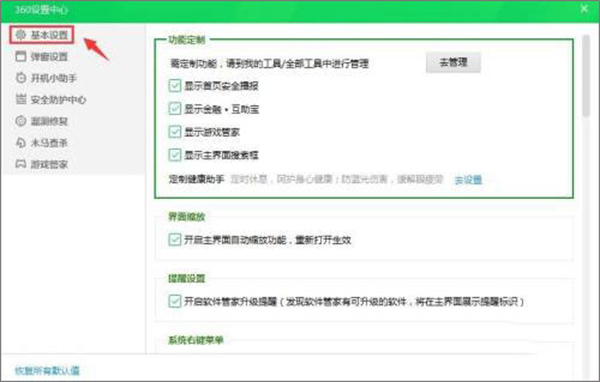Toggle 显示首页安全播报 checkbox
600x382 pixels.
pos(175,85)
